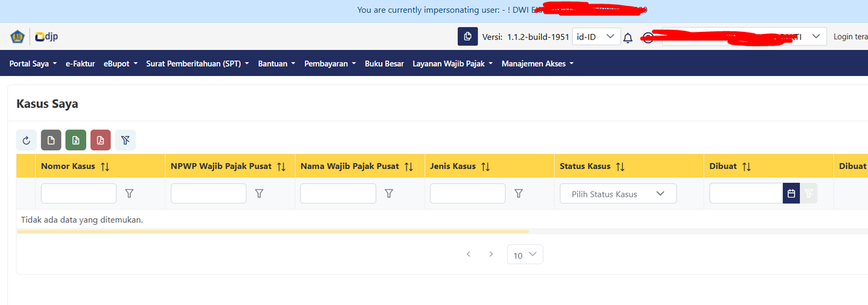Open the rows-per-page dropdown showing 10
Viewport: 868px width, 305px height.
[x=525, y=254]
